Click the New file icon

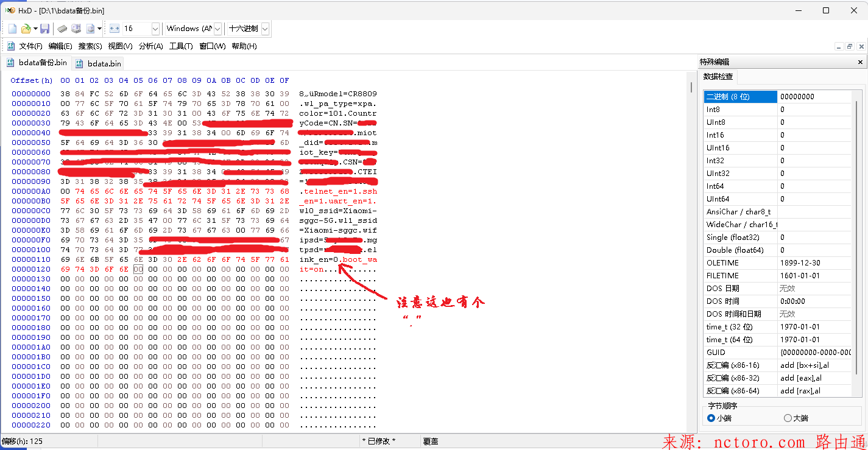12,29
